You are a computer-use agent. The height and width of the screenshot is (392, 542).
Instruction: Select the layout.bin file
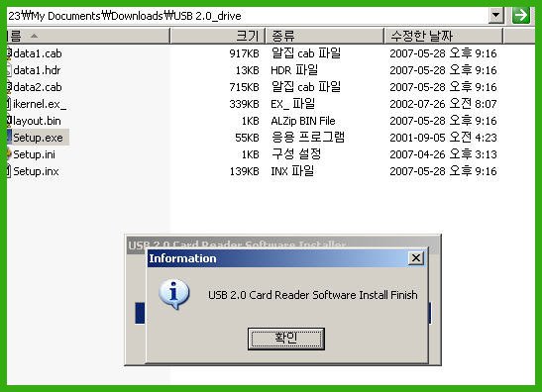point(37,121)
